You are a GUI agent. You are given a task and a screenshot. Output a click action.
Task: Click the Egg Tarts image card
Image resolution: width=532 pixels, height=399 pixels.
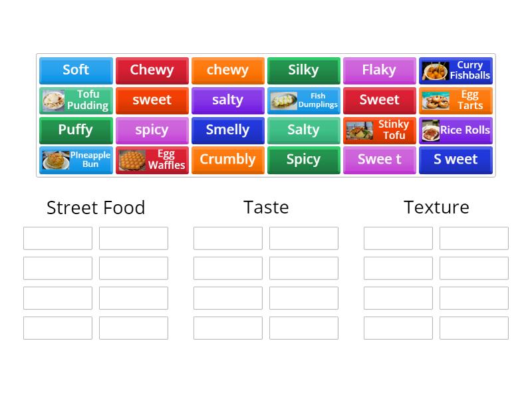pos(456,100)
